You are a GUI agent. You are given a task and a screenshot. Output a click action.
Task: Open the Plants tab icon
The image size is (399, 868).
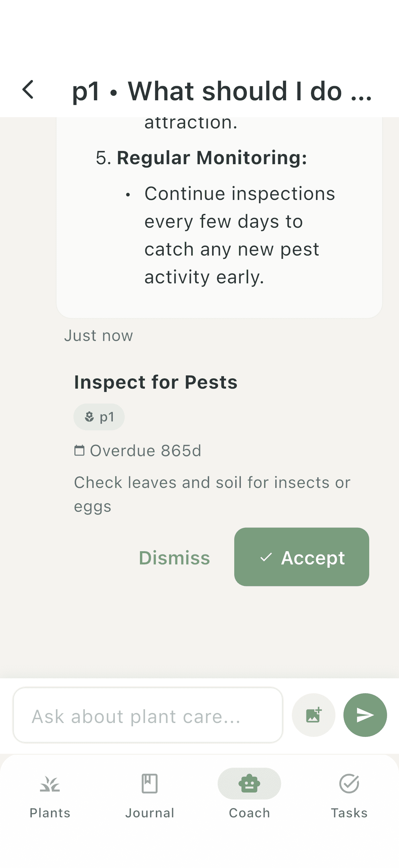[50, 784]
